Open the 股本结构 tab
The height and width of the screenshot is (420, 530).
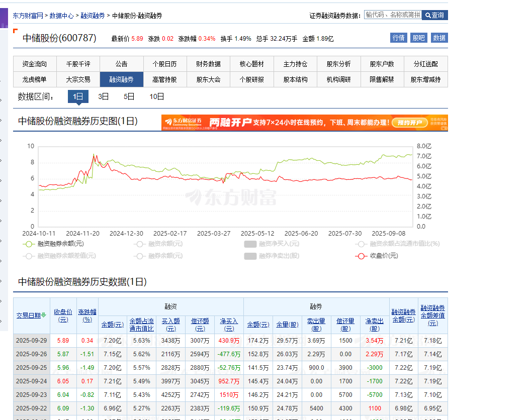click(295, 79)
